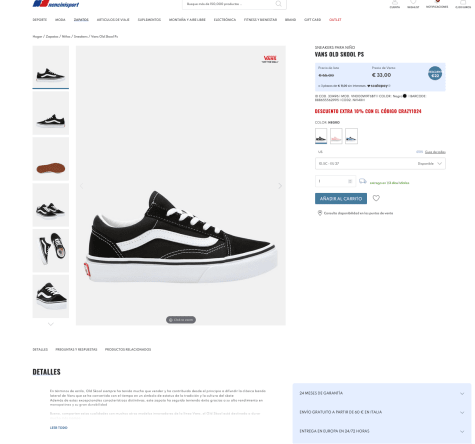Open the size selection dropdown
Screen dimensions: 475x444
(380, 164)
